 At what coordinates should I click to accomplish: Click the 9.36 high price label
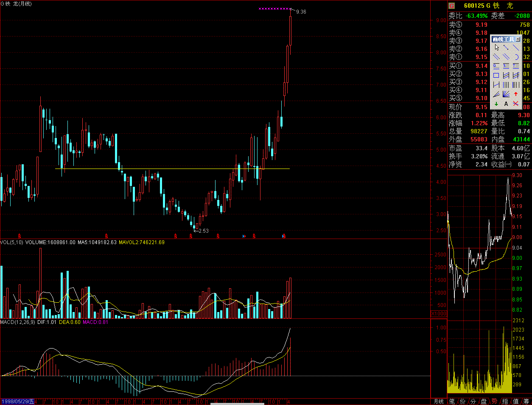301,12
